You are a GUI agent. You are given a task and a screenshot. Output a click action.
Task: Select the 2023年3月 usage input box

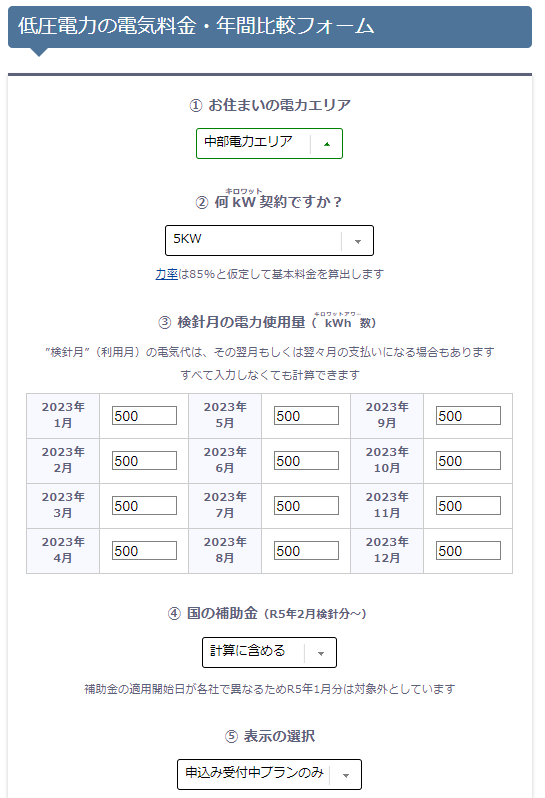(x=145, y=506)
